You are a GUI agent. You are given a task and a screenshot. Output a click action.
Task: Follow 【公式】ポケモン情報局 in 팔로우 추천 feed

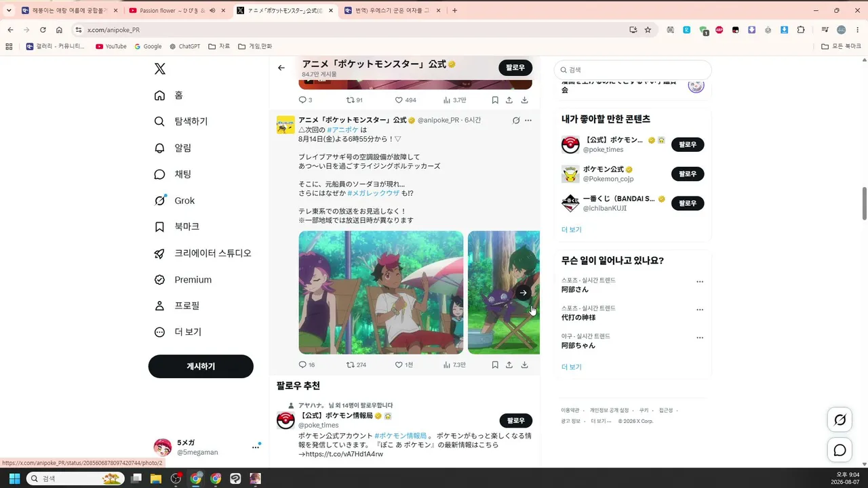click(x=516, y=420)
